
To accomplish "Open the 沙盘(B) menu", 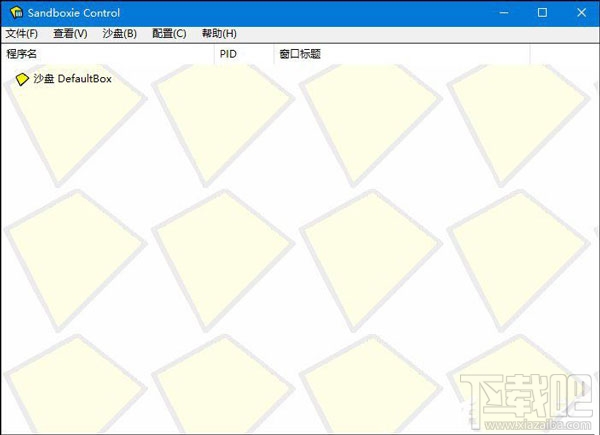I will (120, 34).
